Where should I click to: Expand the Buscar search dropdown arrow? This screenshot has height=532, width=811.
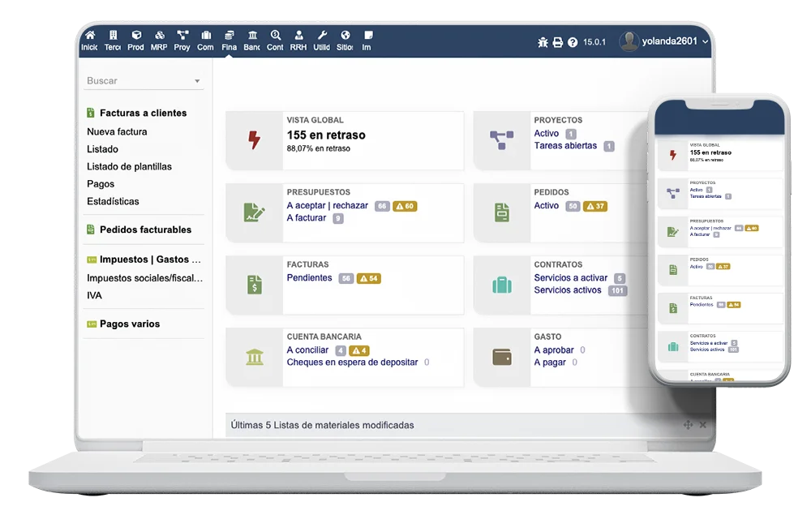pyautogui.click(x=197, y=81)
